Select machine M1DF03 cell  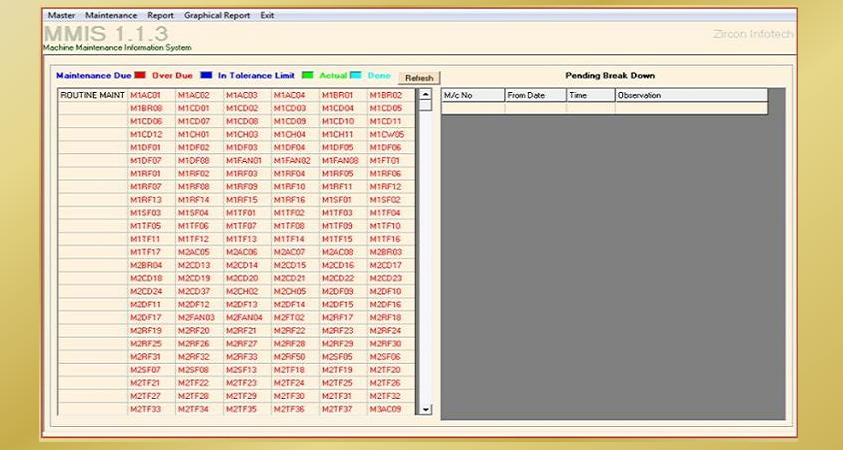[x=247, y=147]
